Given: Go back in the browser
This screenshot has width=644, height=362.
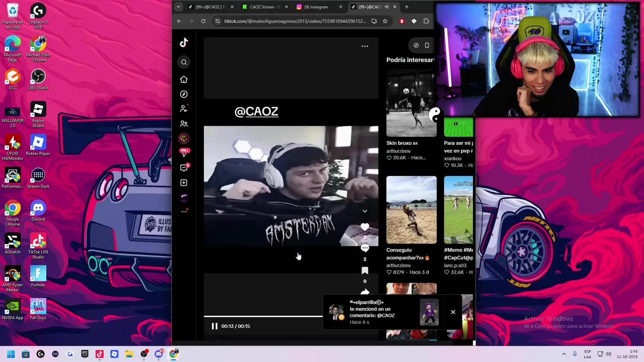Looking at the screenshot, I should [x=179, y=21].
